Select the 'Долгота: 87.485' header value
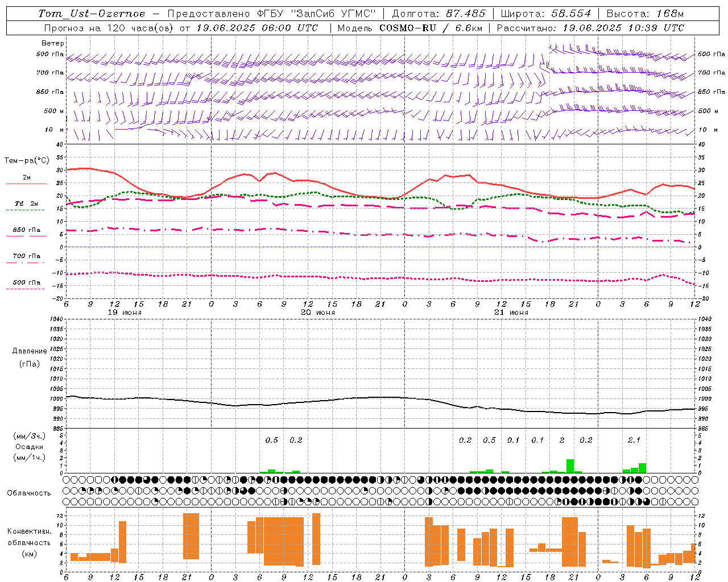The image size is (728, 582). click(439, 14)
